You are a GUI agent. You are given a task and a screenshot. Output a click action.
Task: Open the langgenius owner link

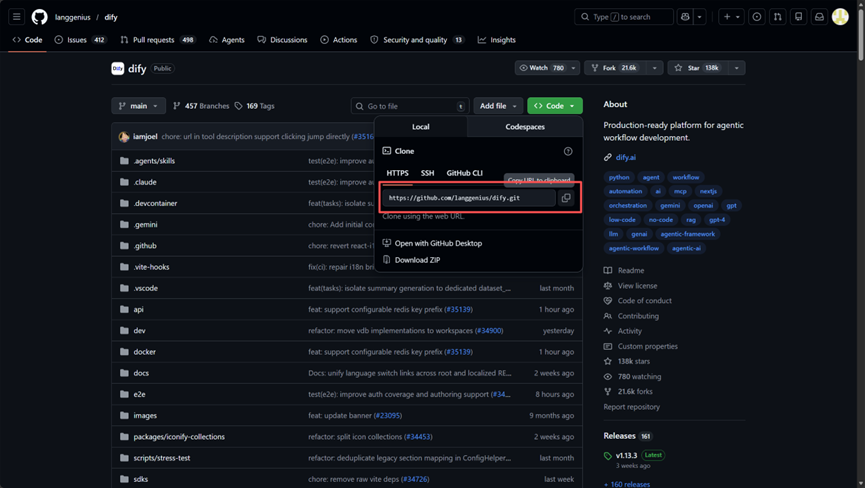point(72,17)
